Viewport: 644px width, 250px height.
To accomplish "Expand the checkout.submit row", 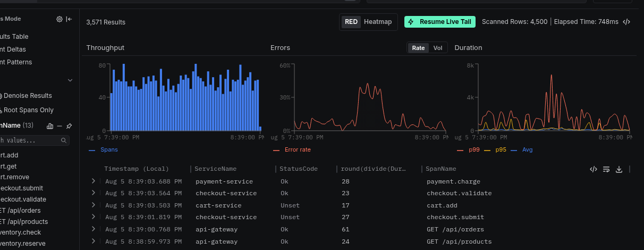I will (94, 217).
